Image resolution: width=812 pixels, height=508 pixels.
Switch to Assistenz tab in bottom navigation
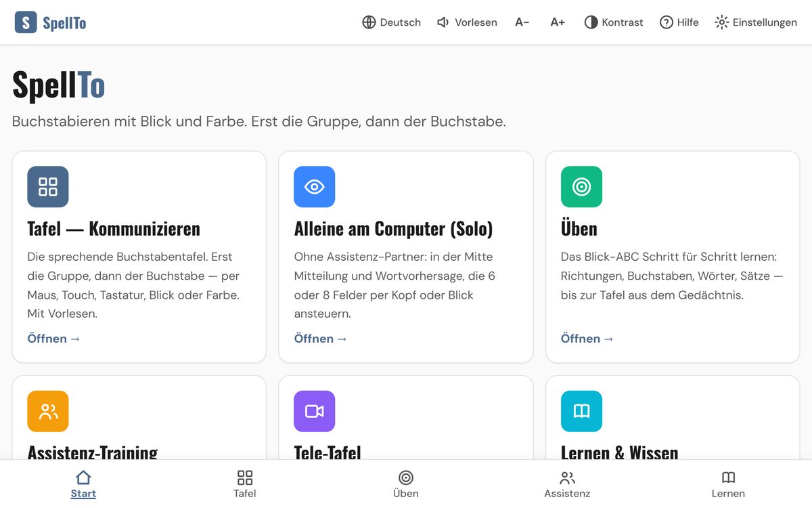pos(567,484)
